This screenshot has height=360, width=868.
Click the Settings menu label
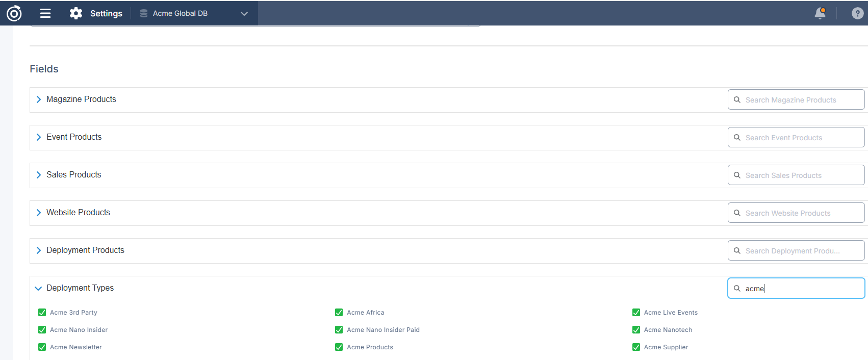(x=106, y=13)
